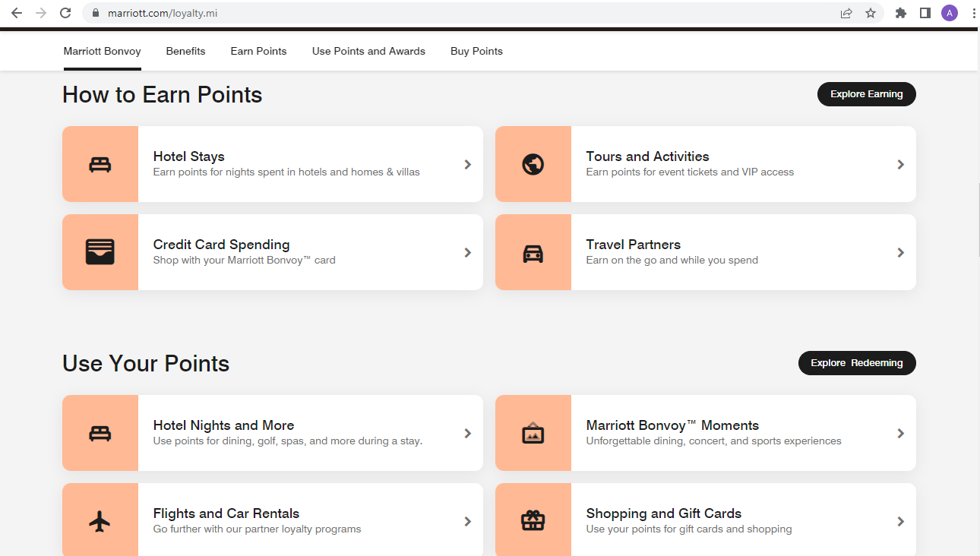This screenshot has width=980, height=556.
Task: Expand the Hotel Stays card chevron
Action: (x=468, y=164)
